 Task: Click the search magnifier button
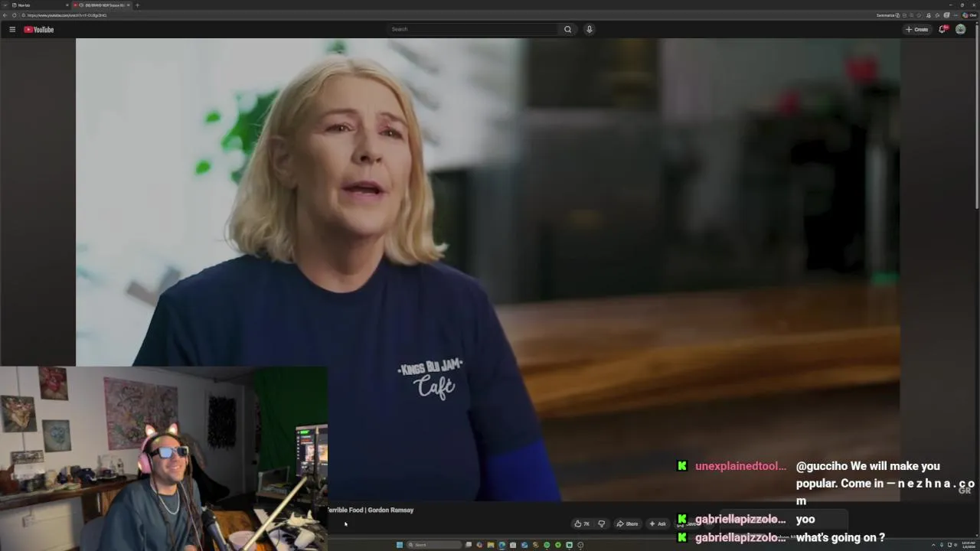point(567,29)
